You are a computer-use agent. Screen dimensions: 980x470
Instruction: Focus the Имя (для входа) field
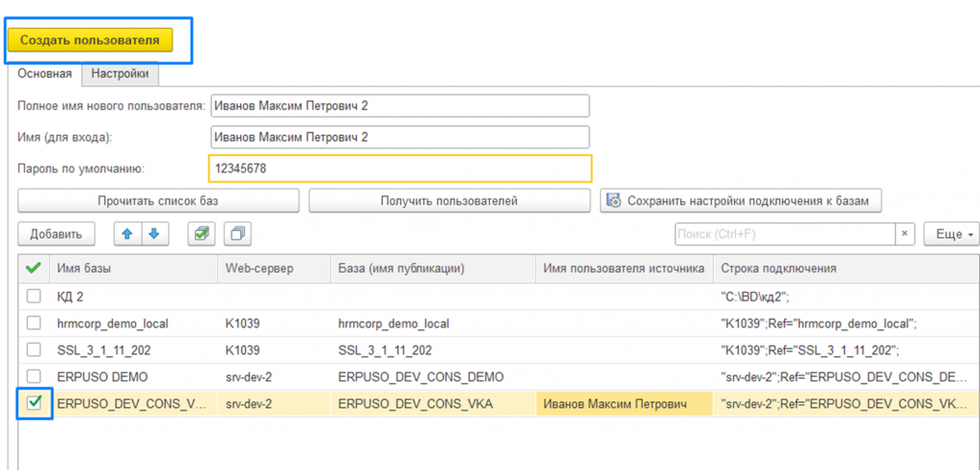tap(400, 137)
